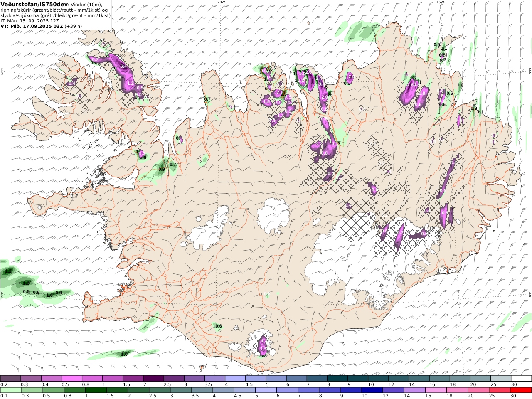Pick the snow-scale purple swatch starting at 0.8

(92, 378)
